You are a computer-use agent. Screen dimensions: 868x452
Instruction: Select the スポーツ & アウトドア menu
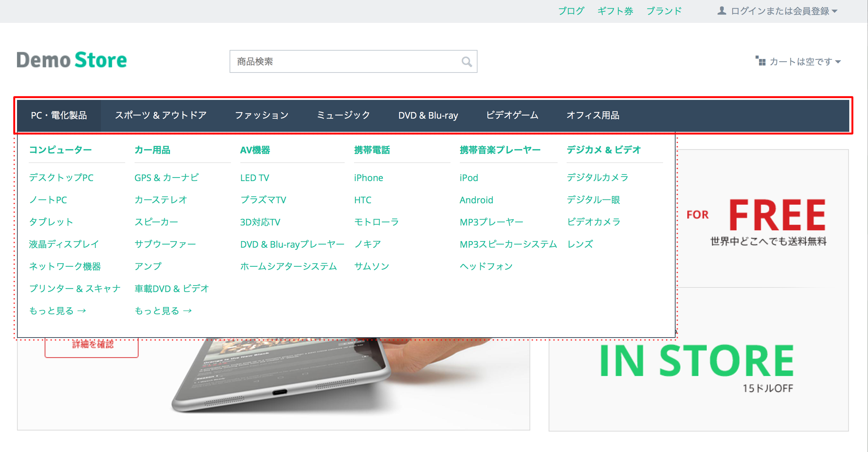coord(161,116)
